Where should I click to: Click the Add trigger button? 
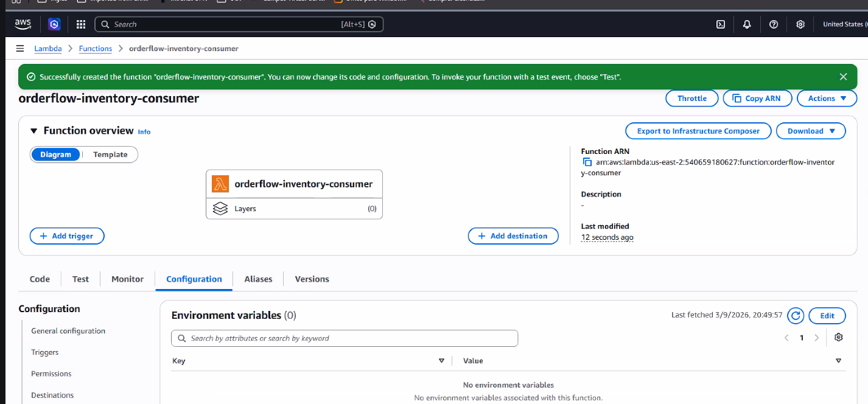click(67, 236)
